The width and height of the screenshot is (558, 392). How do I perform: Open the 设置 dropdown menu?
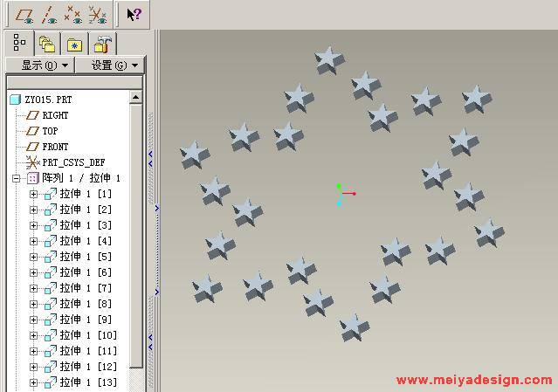(x=110, y=65)
